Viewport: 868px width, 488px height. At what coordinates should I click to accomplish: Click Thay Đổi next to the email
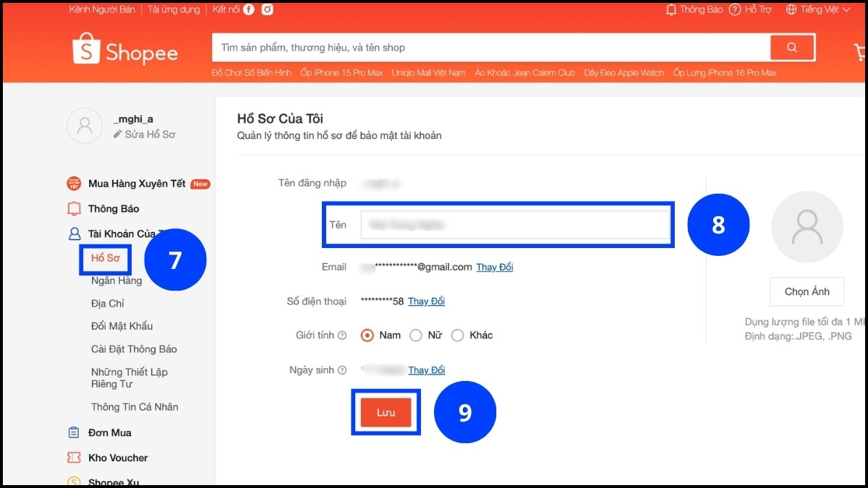point(495,267)
